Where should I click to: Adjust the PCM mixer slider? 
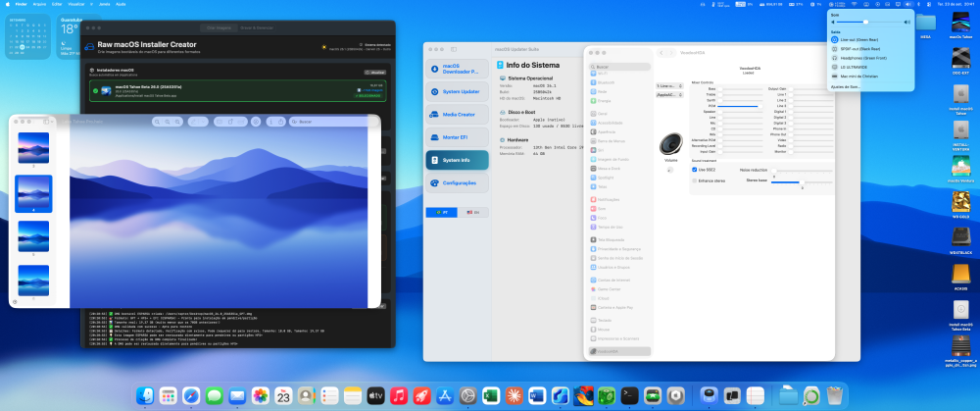[x=739, y=106]
